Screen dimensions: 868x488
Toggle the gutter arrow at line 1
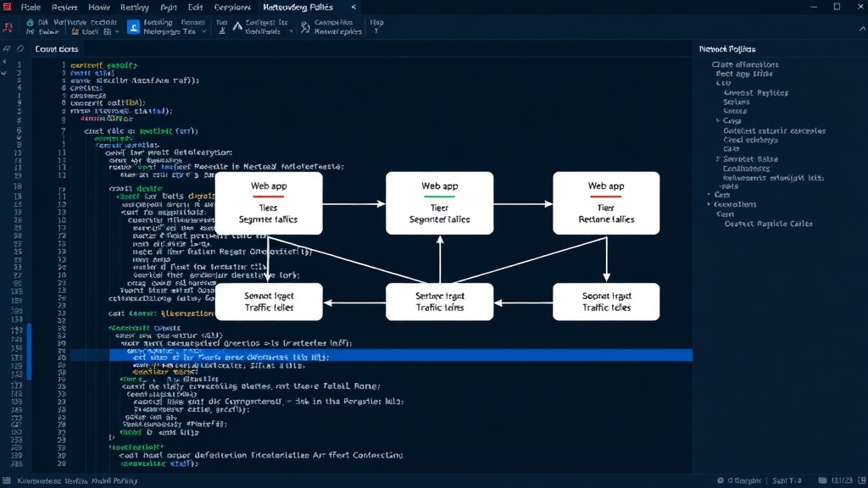[4, 61]
